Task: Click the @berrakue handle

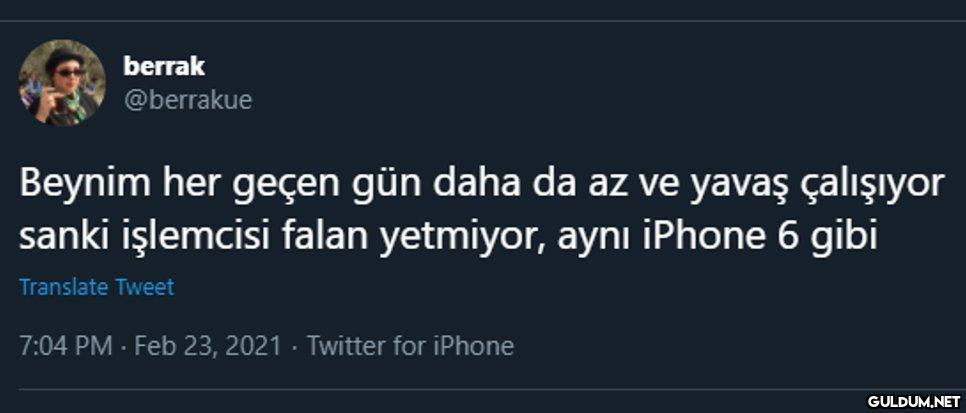Action: point(188,100)
